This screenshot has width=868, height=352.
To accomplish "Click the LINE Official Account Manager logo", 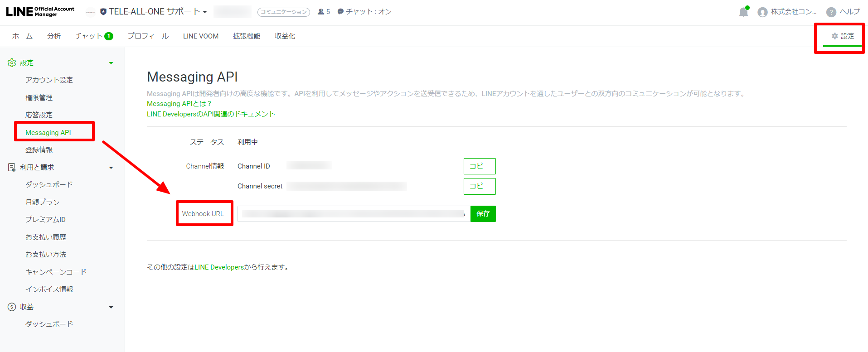I will [x=40, y=11].
